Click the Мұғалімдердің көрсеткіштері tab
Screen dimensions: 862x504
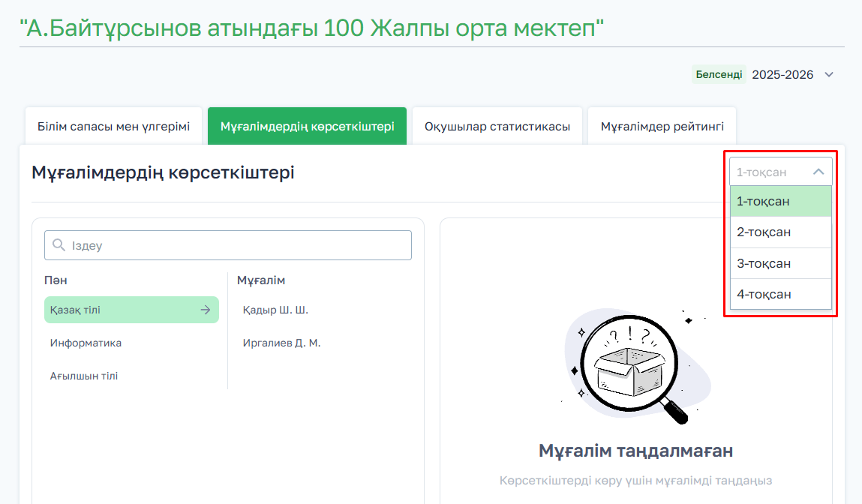point(307,126)
